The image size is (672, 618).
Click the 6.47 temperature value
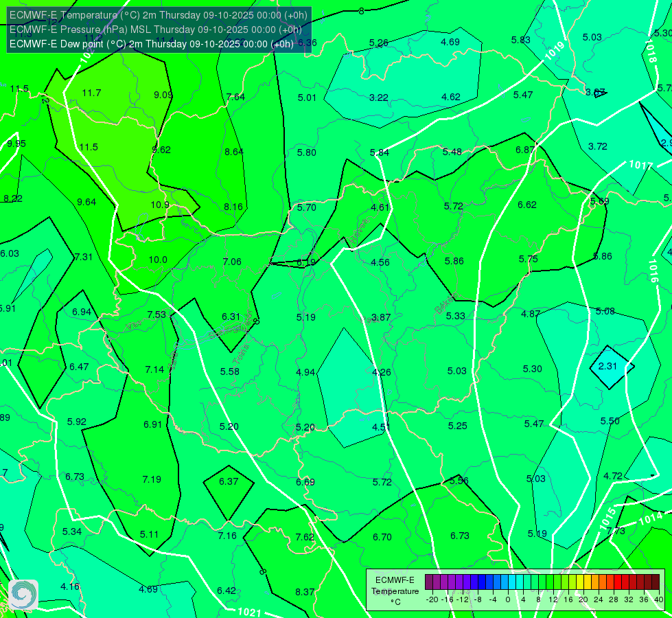79,367
